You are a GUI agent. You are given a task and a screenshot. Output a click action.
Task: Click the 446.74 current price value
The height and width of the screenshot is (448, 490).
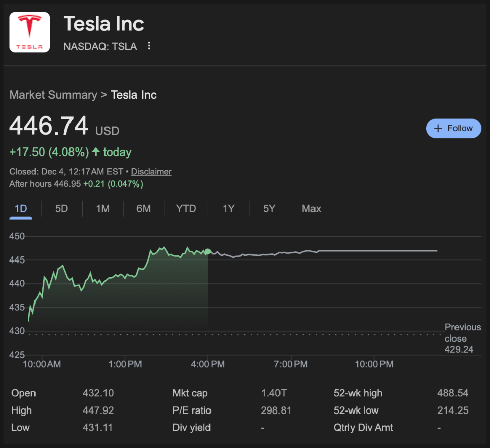(x=49, y=126)
